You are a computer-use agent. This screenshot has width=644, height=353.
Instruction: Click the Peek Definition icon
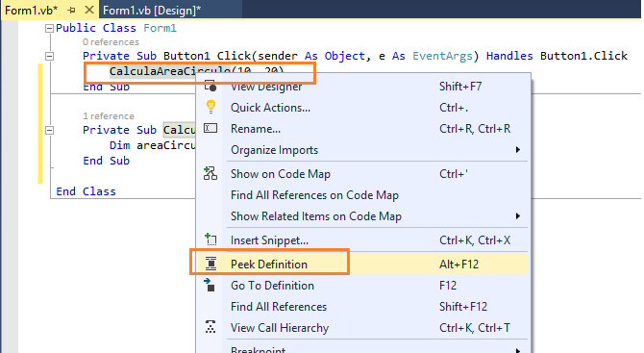211,264
